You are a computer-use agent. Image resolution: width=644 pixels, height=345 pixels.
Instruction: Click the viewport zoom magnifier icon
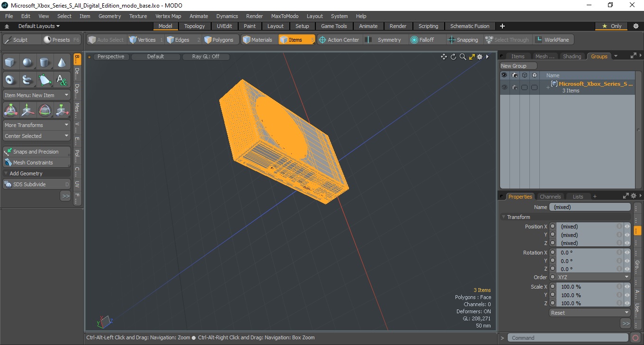pyautogui.click(x=463, y=57)
